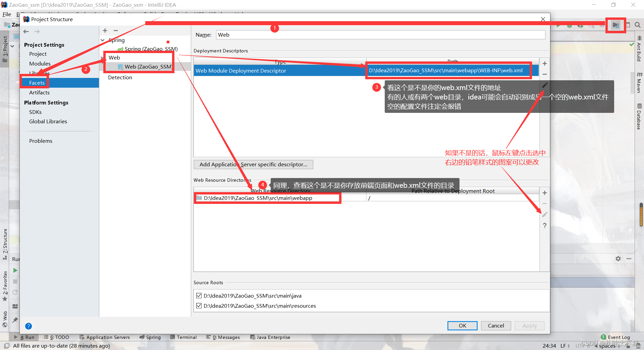Viewport: 644px width, 350px height.
Task: Add a new facet with the plus icon
Action: (105, 31)
